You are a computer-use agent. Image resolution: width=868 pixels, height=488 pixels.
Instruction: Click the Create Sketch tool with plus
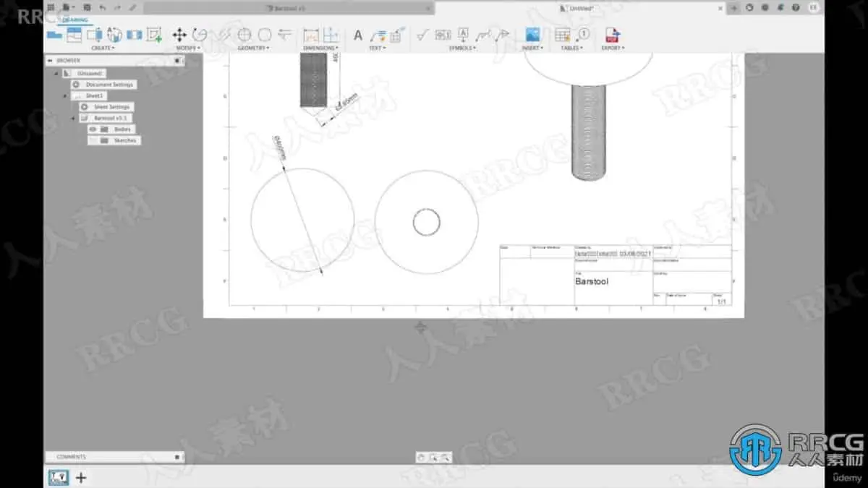tap(154, 34)
